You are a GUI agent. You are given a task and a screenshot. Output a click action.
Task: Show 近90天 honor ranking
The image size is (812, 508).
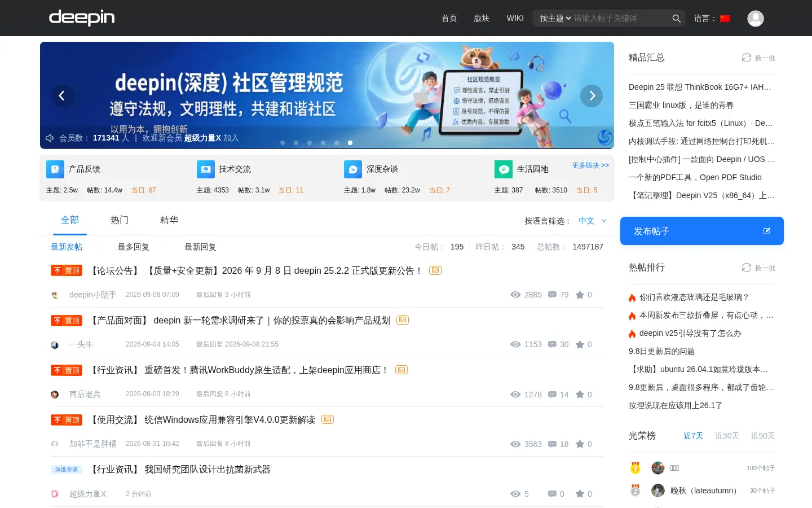coord(763,436)
